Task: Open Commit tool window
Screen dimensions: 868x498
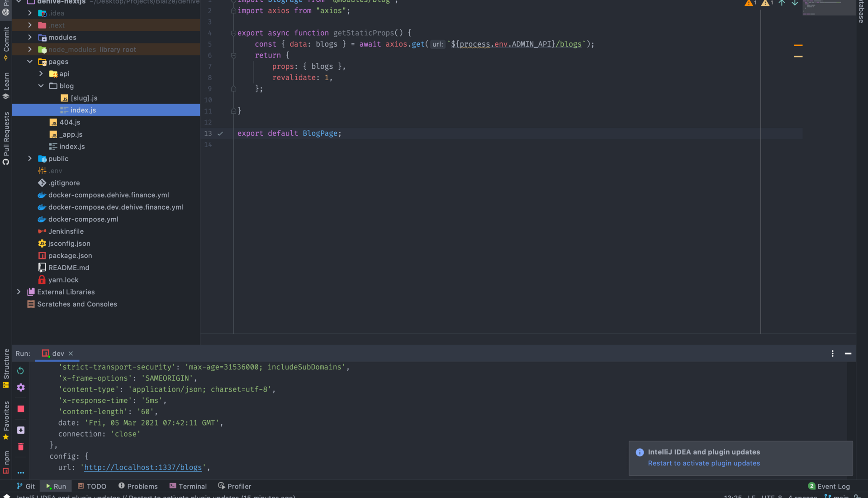Action: coord(6,43)
